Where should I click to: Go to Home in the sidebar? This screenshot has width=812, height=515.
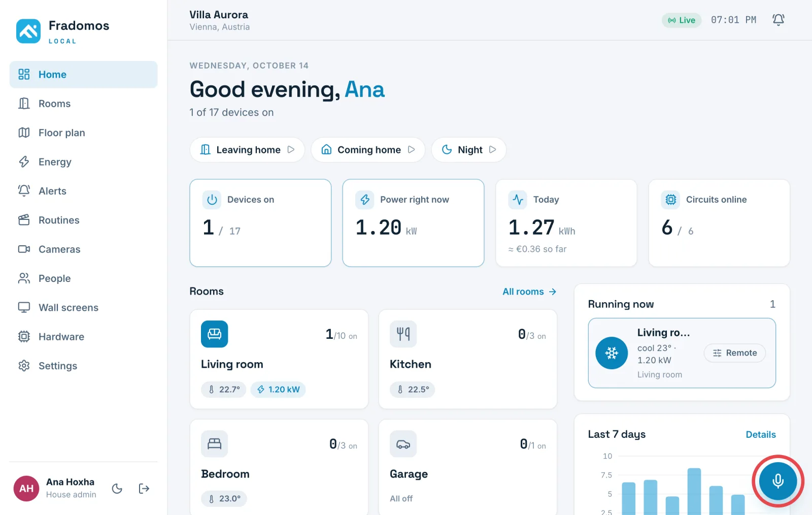[x=84, y=75]
